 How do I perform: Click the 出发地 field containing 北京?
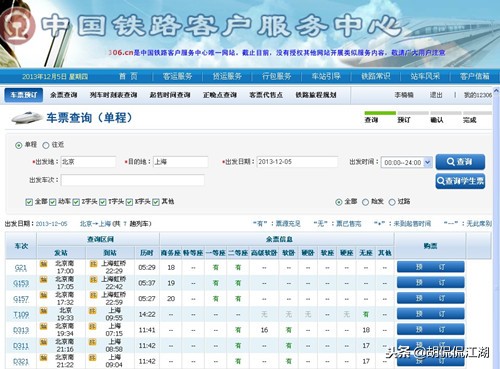[x=88, y=162]
